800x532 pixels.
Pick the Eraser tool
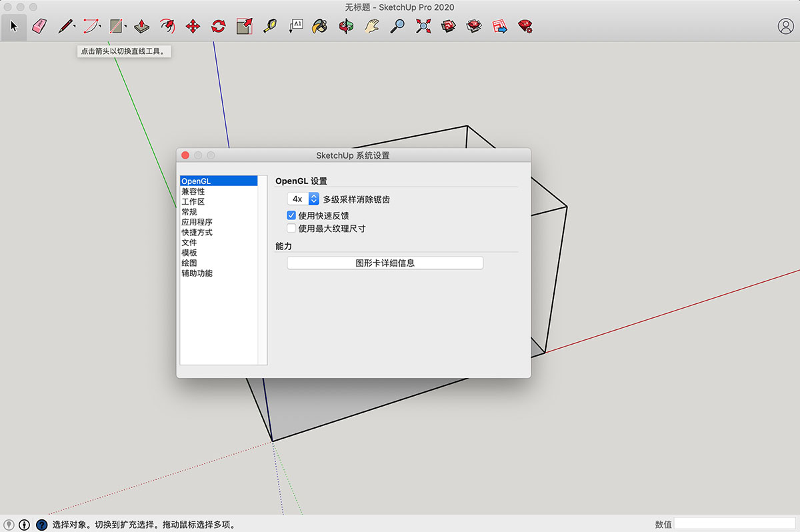coord(39,27)
